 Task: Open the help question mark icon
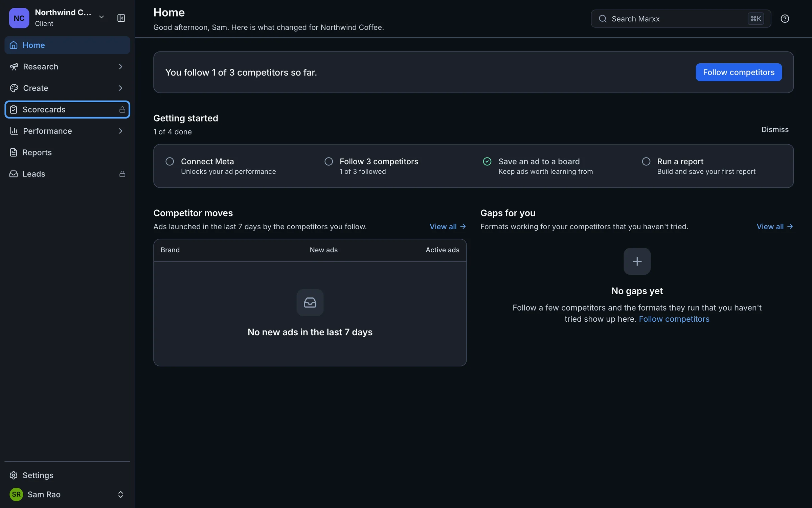[x=785, y=19]
